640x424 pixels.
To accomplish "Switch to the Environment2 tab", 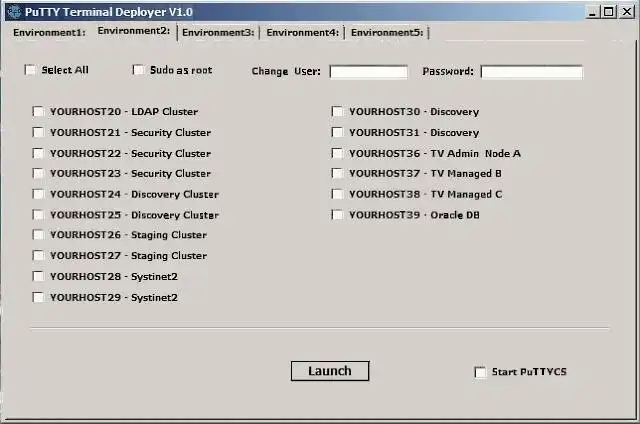I will pos(134,31).
